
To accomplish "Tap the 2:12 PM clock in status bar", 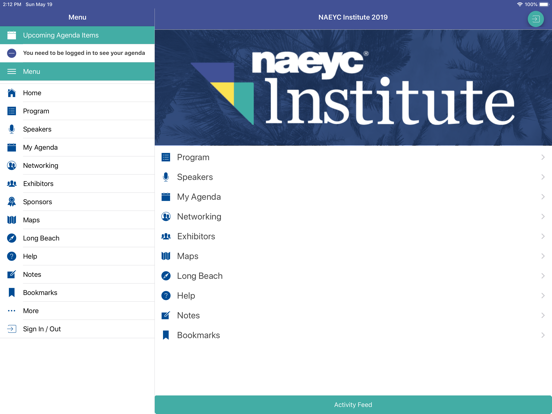I will pyautogui.click(x=12, y=4).
